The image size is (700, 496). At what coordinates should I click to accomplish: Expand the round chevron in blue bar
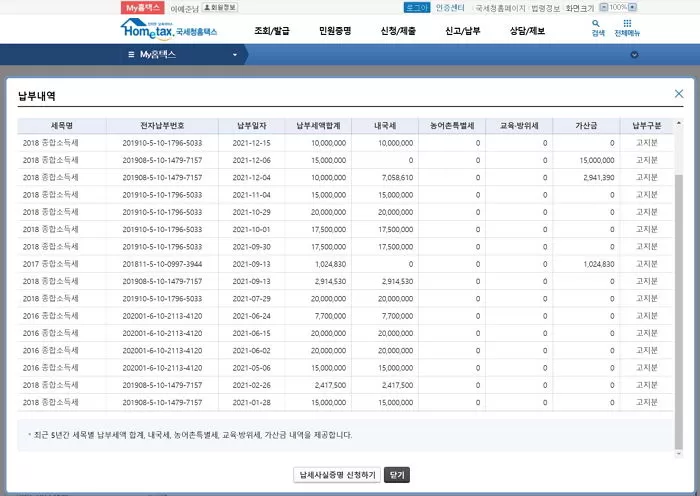point(634,54)
